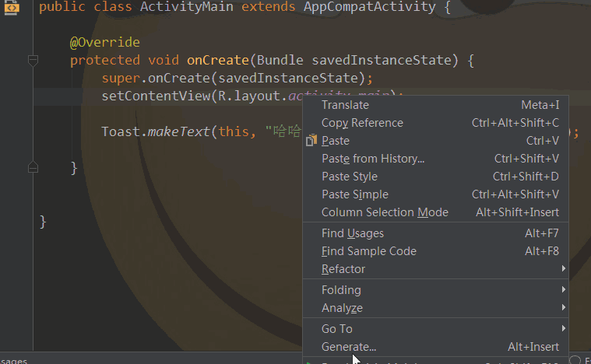Collapse the onCreate method using its fold marker

pos(33,60)
